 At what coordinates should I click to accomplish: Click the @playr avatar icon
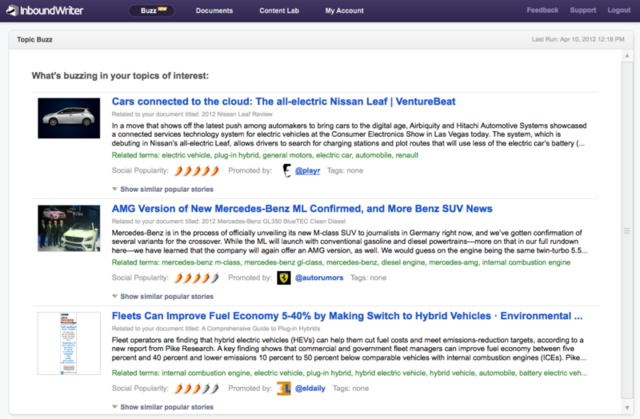click(287, 171)
